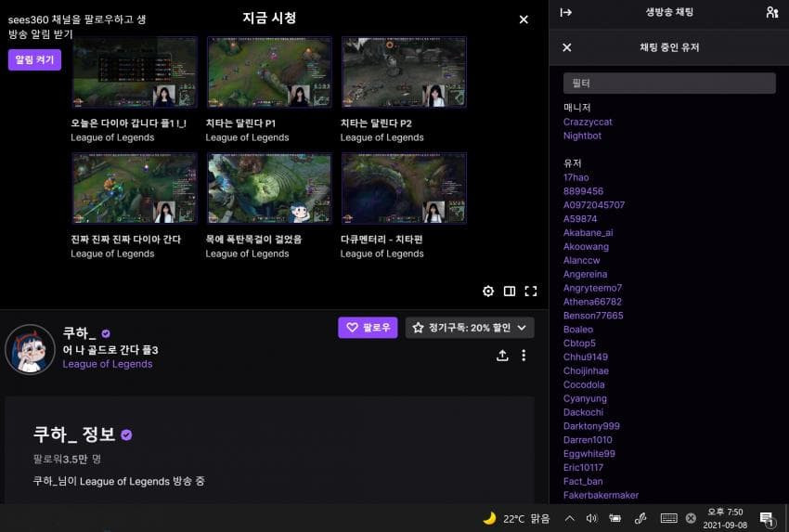The width and height of the screenshot is (789, 532).
Task: Open video thumbnail 다큐멘터리 - 치타편
Action: coord(404,188)
